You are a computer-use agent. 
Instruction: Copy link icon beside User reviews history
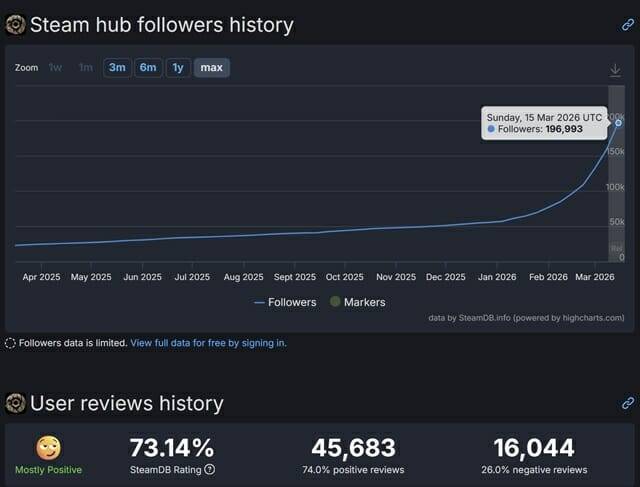tap(628, 403)
